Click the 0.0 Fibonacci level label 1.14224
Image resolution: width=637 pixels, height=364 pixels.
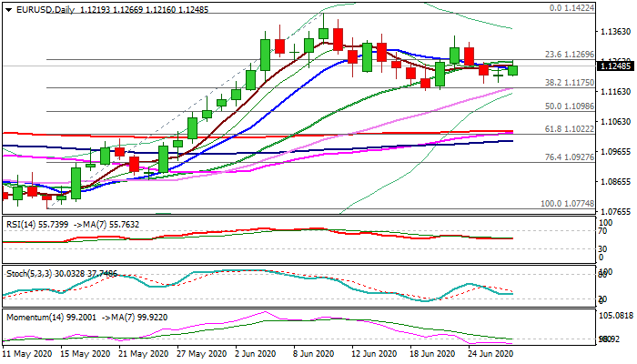pyautogui.click(x=572, y=7)
